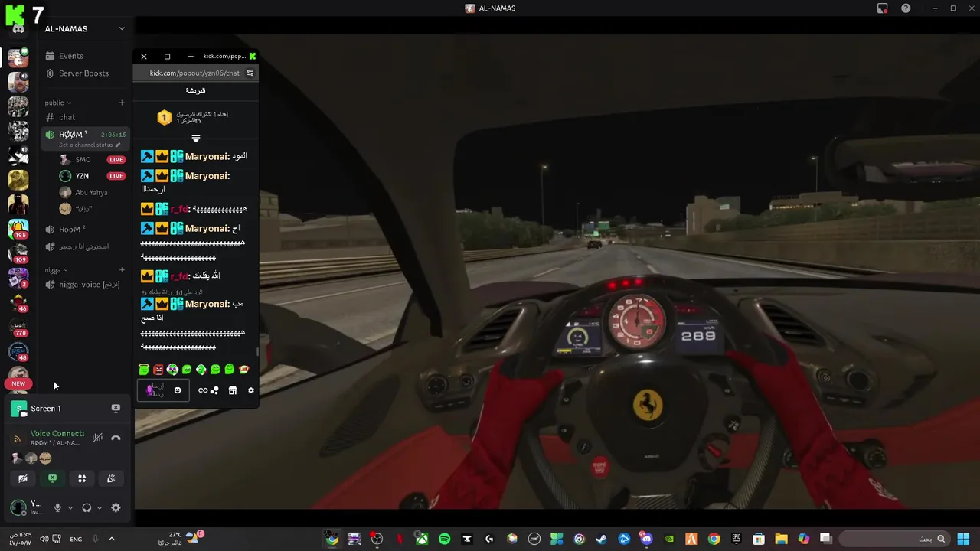Viewport: 980px width, 551px height.
Task: Open Screen 1 stream entry
Action: pos(46,409)
